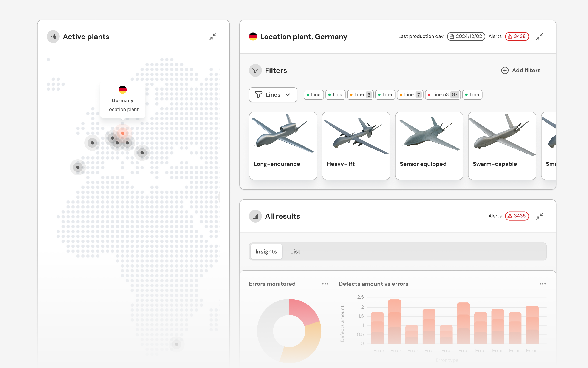Collapse the Location plant, Germany panel
The width and height of the screenshot is (588, 368).
coord(539,37)
